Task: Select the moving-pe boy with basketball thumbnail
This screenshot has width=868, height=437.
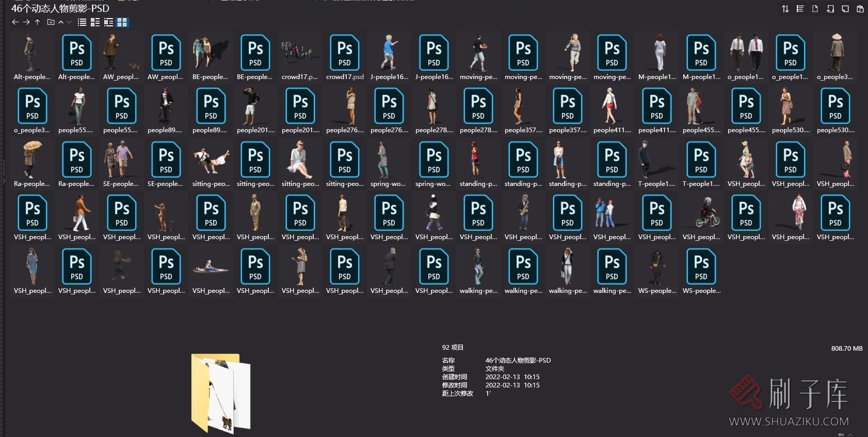Action: click(x=479, y=53)
